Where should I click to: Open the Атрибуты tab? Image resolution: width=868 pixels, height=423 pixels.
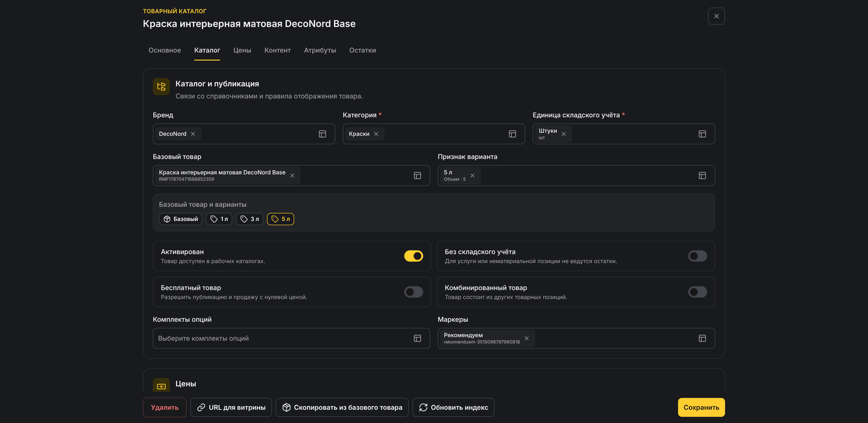320,50
